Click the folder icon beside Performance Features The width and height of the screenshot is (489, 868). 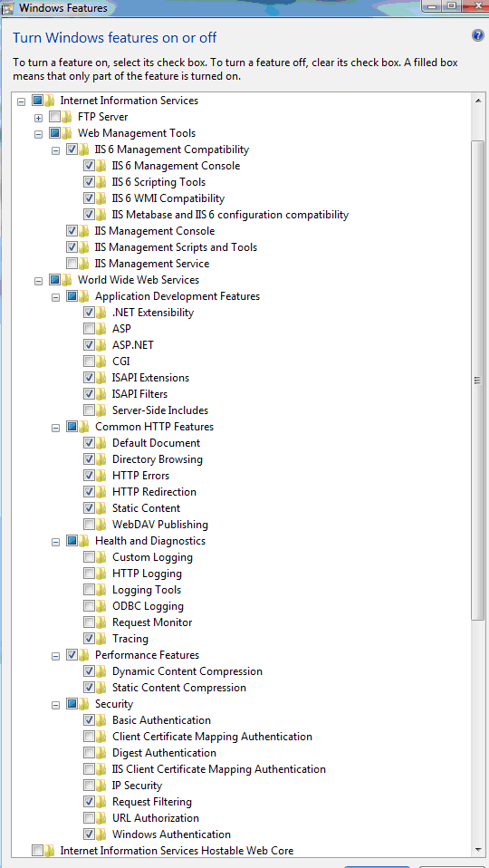84,655
